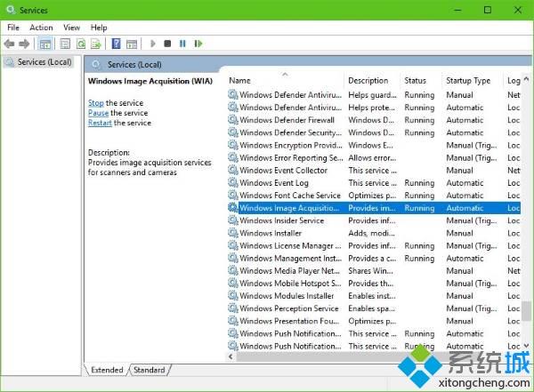Click the Pause Service toolbar icon

click(182, 44)
